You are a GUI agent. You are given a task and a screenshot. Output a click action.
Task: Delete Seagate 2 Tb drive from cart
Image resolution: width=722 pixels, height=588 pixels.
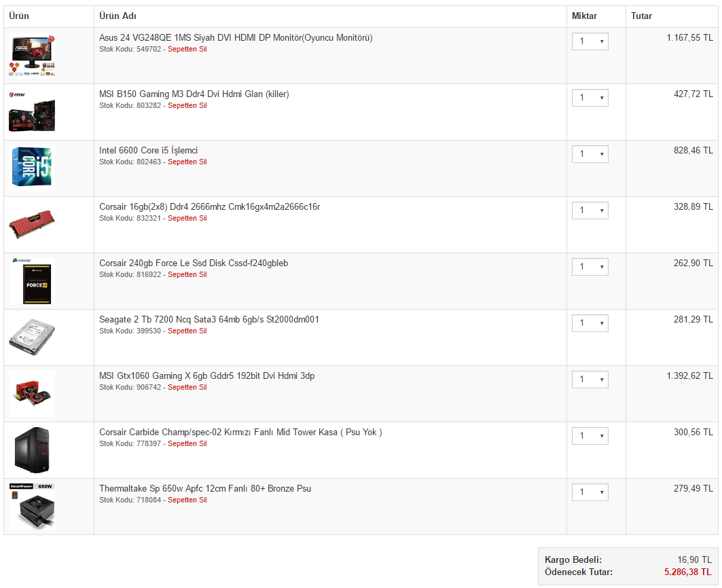pos(187,331)
